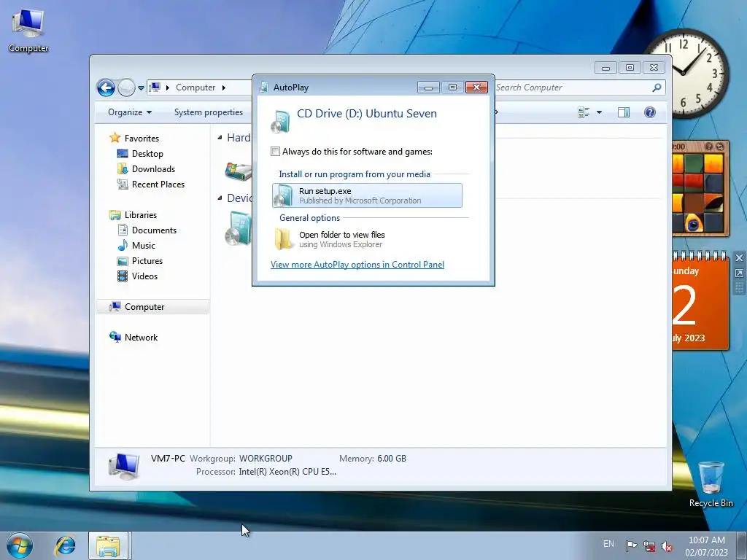The height and width of the screenshot is (560, 747).
Task: Click System properties in toolbar
Action: click(208, 112)
